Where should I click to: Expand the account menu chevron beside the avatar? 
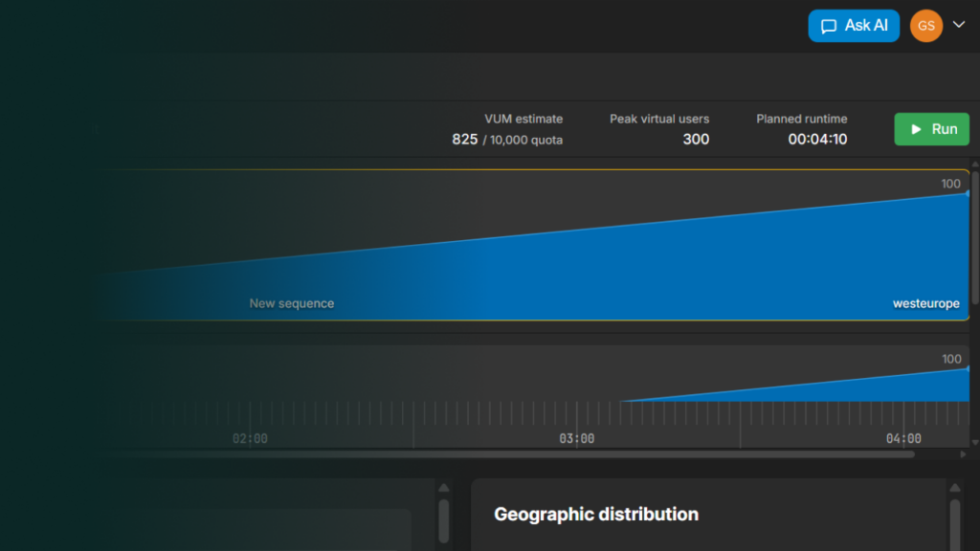(959, 26)
